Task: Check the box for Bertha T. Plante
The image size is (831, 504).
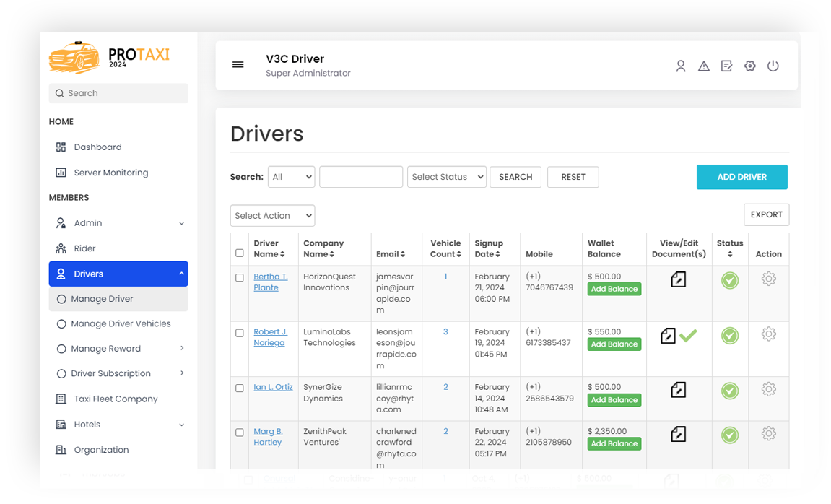Action: [x=240, y=278]
